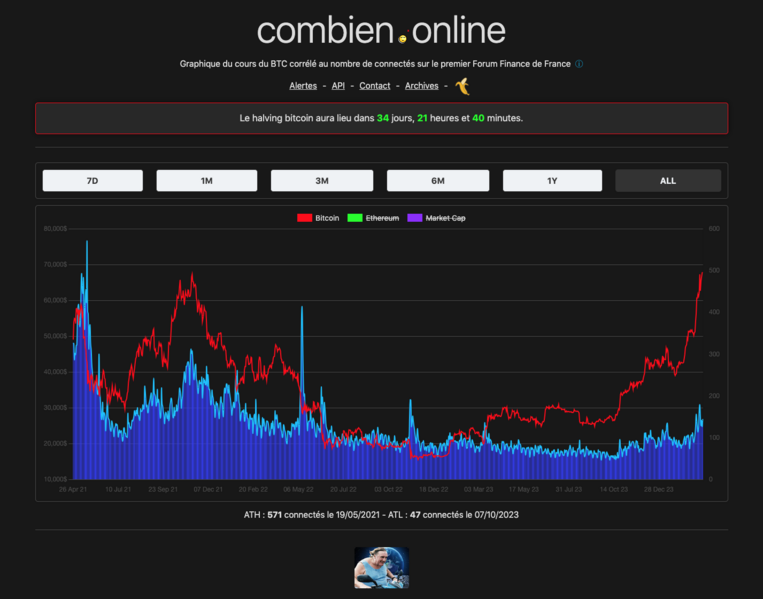Select the ALL time range
763x599 pixels.
point(668,181)
